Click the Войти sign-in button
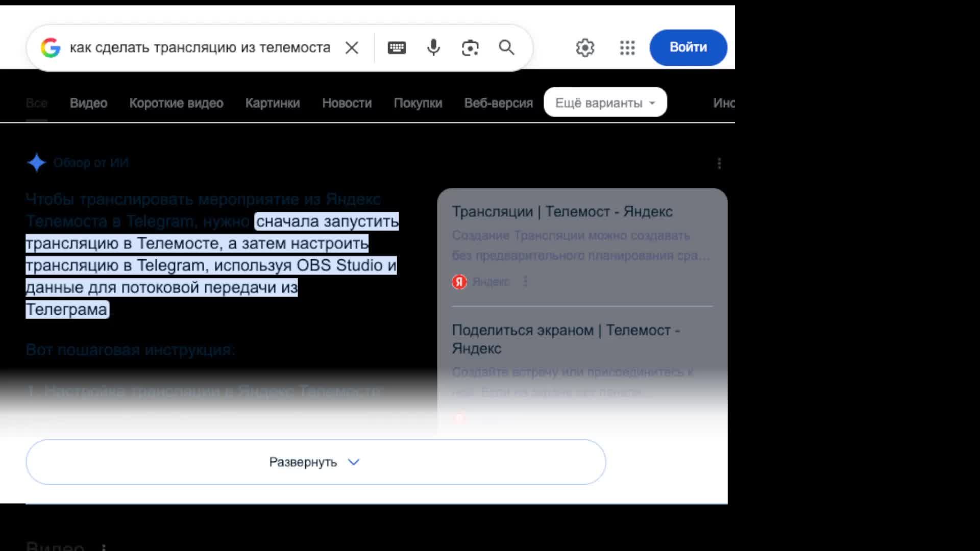 click(x=688, y=47)
